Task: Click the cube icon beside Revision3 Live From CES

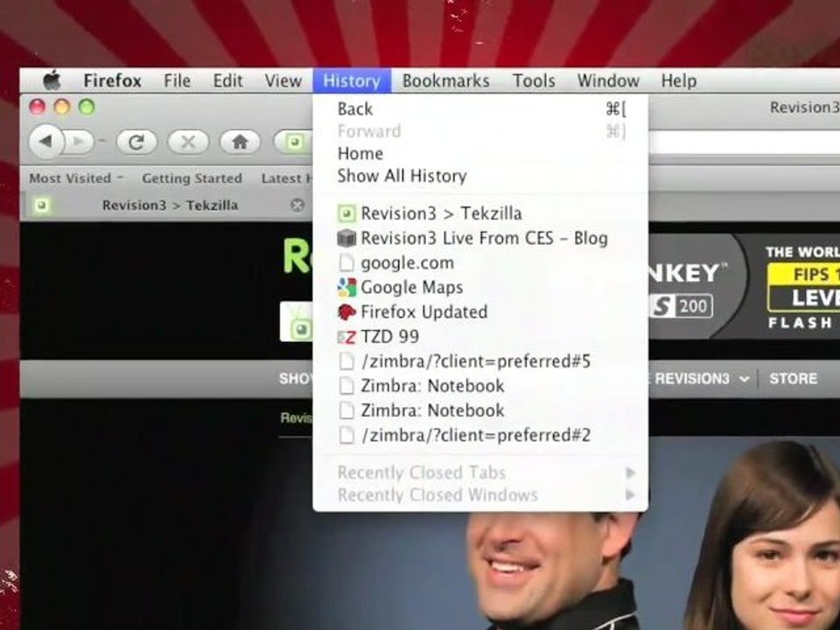Action: coord(346,238)
